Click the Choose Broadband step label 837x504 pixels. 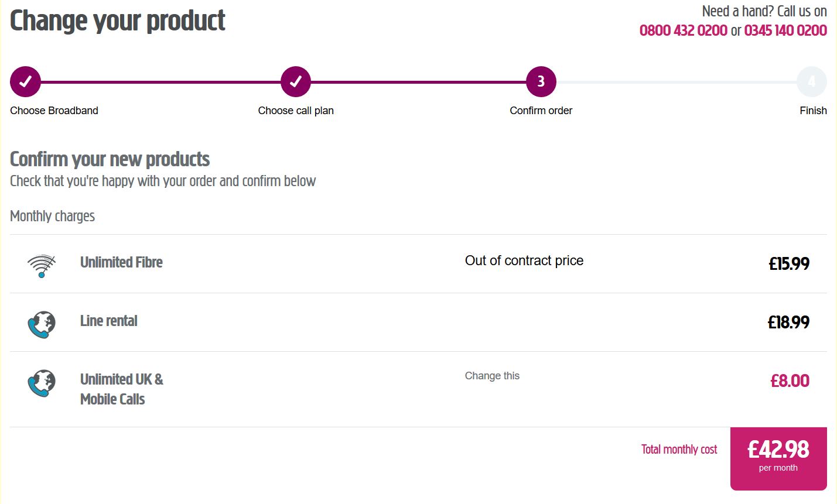pyautogui.click(x=54, y=111)
